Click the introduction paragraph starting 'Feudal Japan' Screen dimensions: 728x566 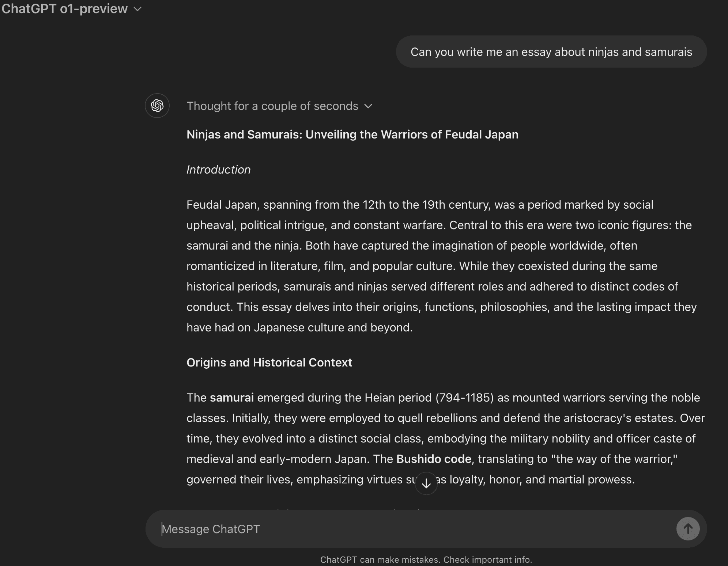pos(439,266)
